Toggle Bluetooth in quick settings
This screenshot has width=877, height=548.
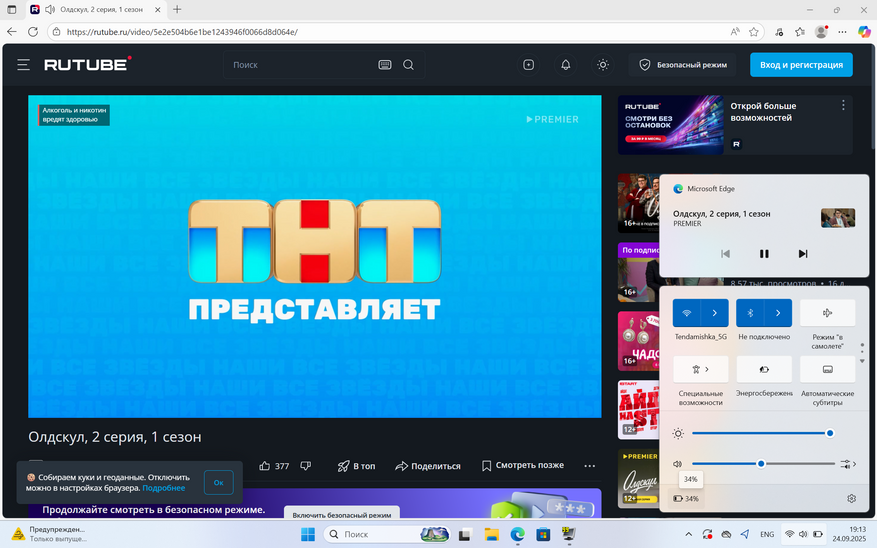pos(750,313)
